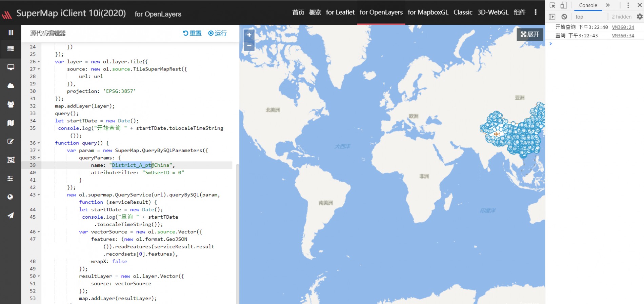The height and width of the screenshot is (304, 644).
Task: Select the users group icon in sidebar
Action: (11, 104)
